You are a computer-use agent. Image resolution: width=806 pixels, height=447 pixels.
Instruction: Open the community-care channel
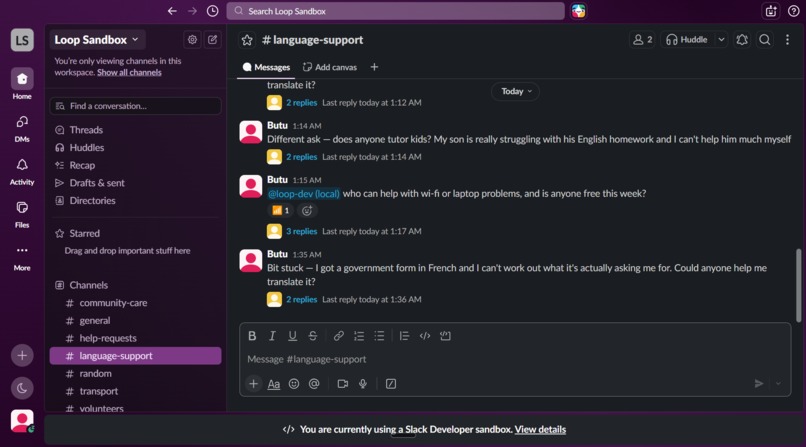pyautogui.click(x=135, y=303)
